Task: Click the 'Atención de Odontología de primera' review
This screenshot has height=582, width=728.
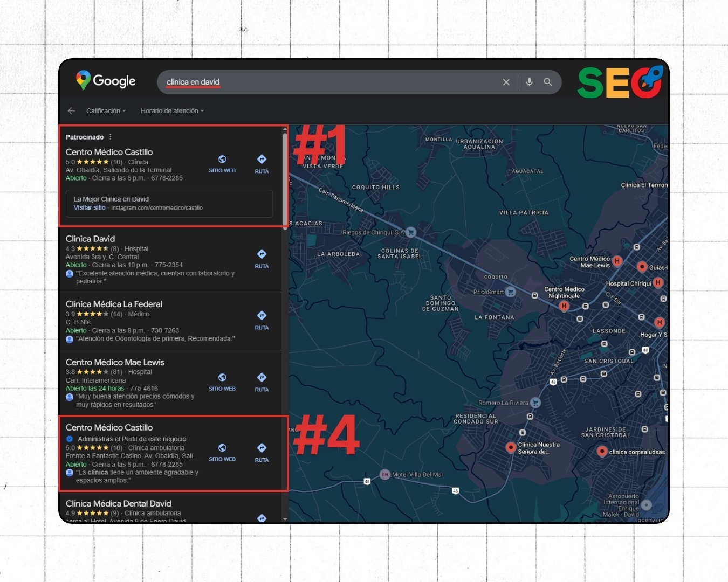Action: point(155,338)
